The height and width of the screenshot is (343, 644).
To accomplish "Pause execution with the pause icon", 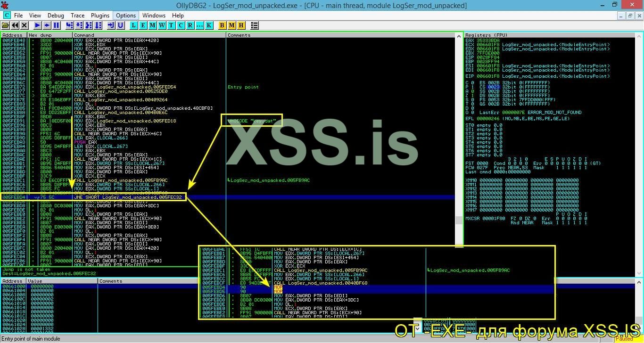I will 57,25.
